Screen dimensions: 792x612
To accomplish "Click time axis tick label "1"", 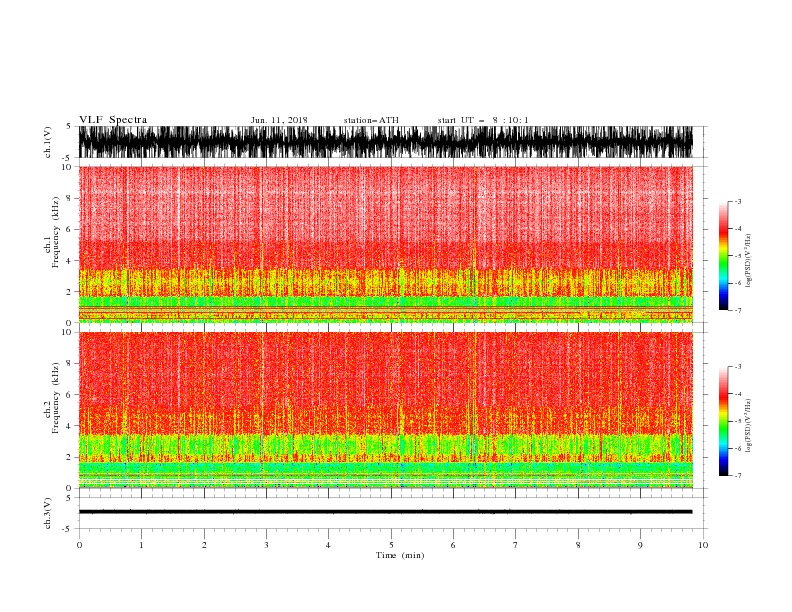I will coord(142,545).
